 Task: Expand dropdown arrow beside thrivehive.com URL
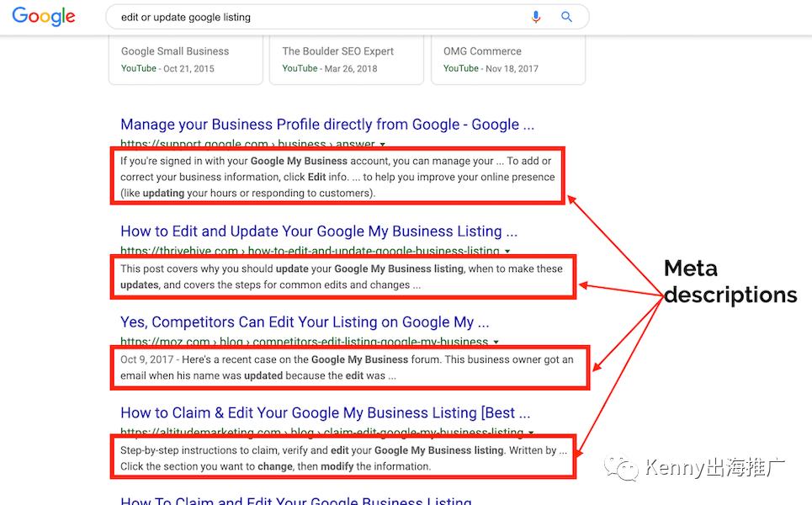pos(508,252)
